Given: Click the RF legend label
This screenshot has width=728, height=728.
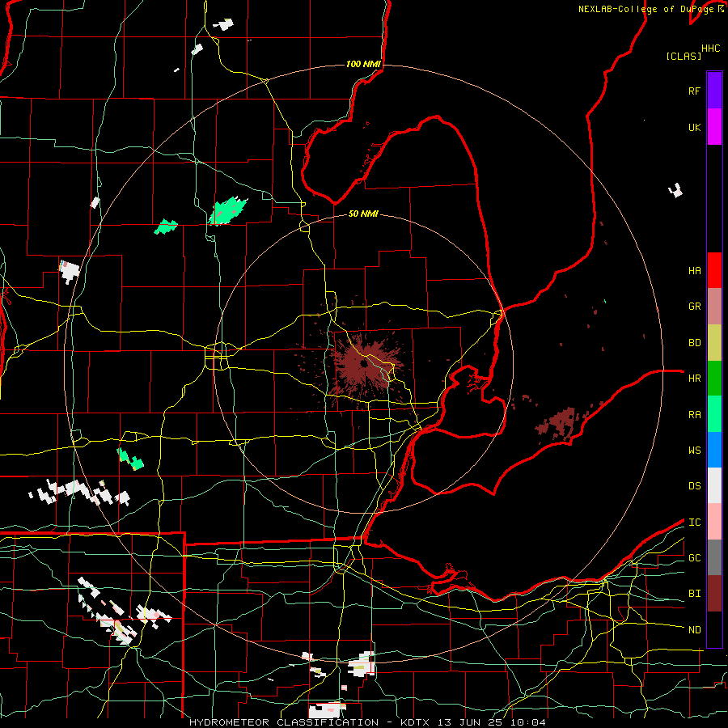Looking at the screenshot, I should tap(694, 91).
